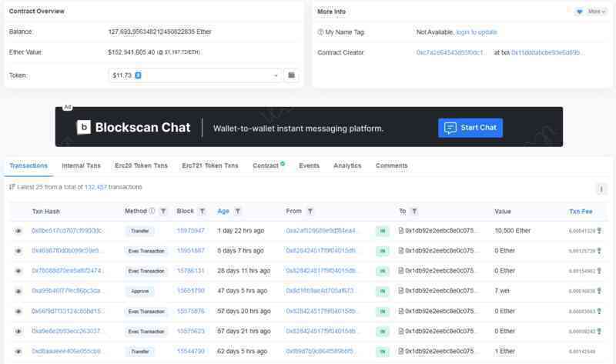616x364 pixels.
Task: Click the Approve method badge
Action: click(140, 292)
